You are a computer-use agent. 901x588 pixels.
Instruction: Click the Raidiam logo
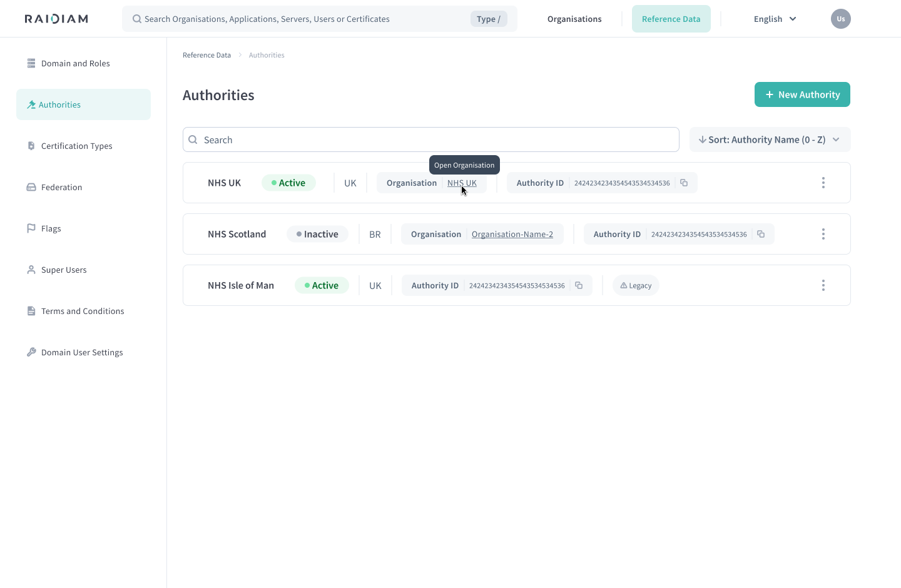pos(56,19)
